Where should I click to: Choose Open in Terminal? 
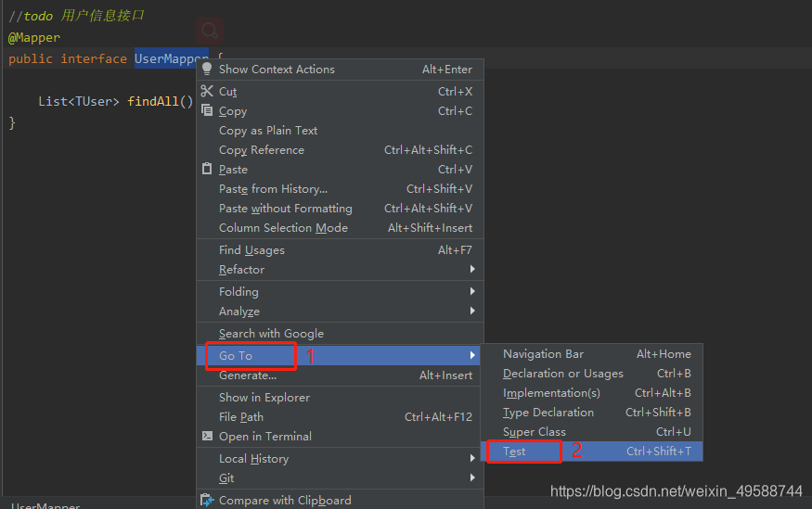coord(341,437)
